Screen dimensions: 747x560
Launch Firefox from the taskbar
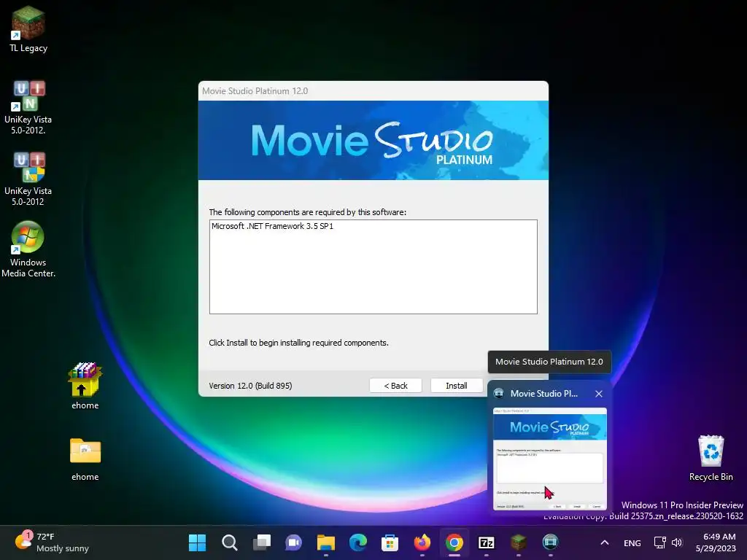[x=422, y=542]
